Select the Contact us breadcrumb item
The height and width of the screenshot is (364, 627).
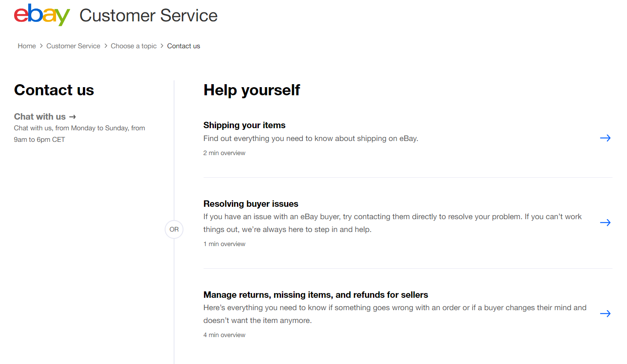point(183,46)
